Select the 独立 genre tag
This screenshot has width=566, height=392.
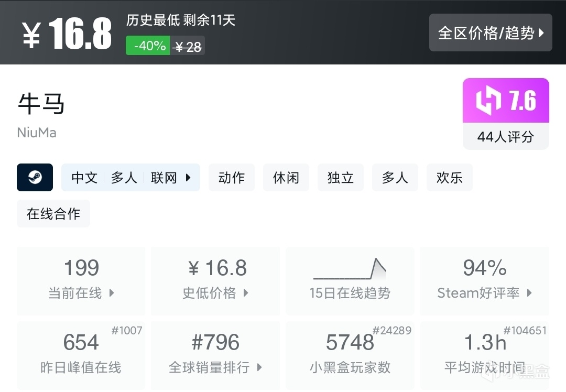coord(341,178)
